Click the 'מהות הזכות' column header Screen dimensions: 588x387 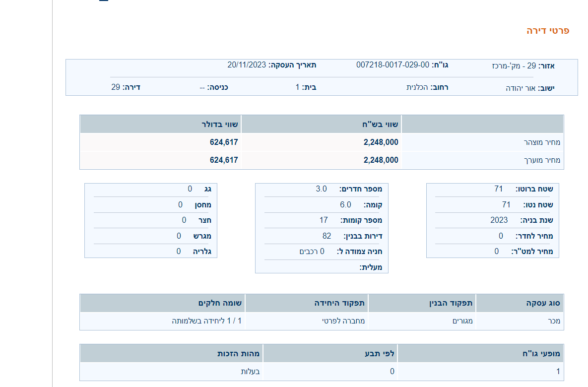tap(239, 354)
